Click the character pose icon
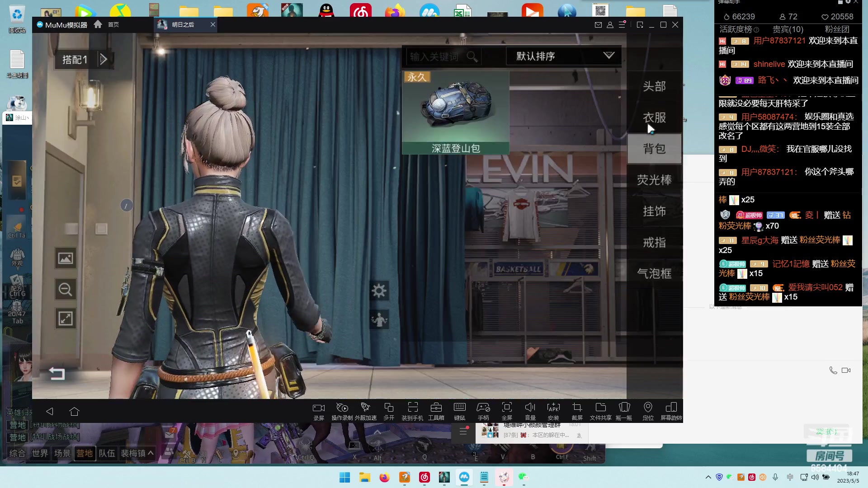The width and height of the screenshot is (868, 488). pos(379,320)
